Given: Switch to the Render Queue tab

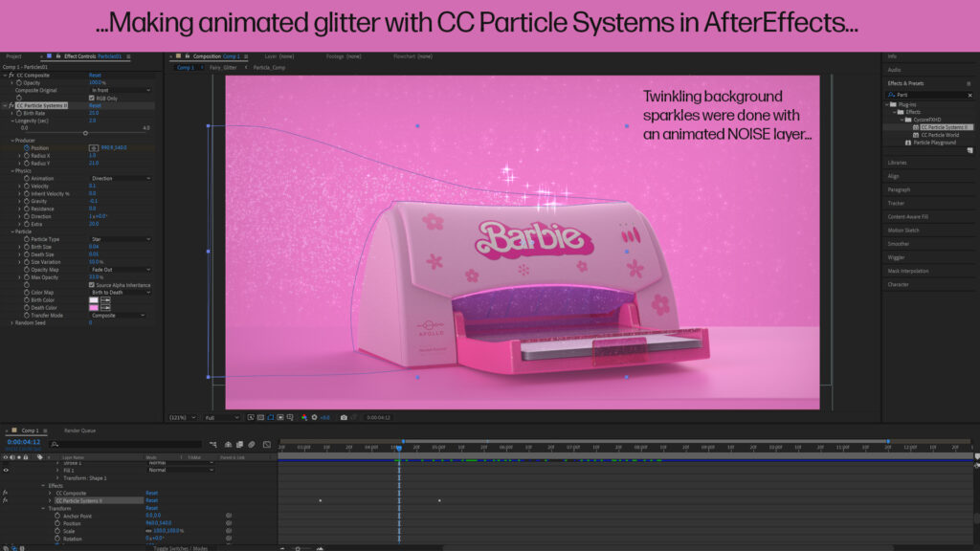Looking at the screenshot, I should pos(79,430).
